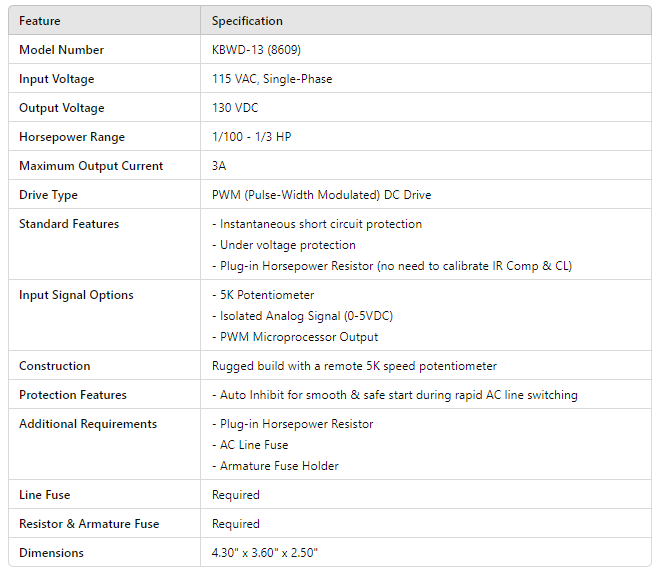Click the Rugged build construction description
Image resolution: width=659 pixels, height=572 pixels.
(x=354, y=366)
